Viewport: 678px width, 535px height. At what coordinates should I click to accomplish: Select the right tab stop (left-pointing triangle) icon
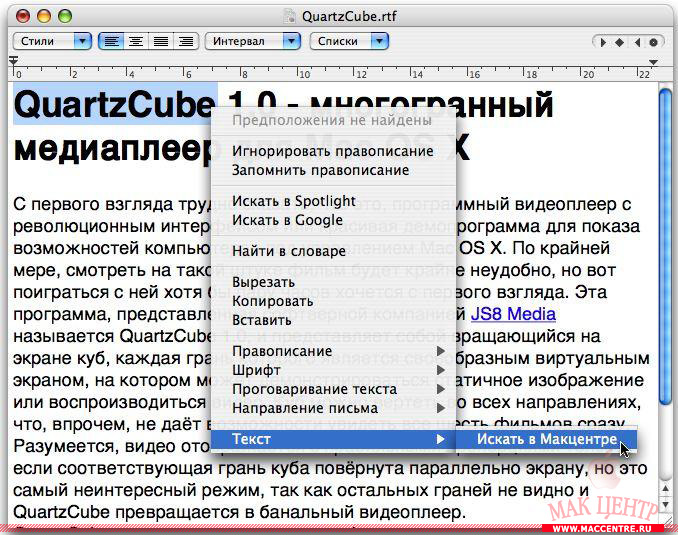[x=637, y=42]
